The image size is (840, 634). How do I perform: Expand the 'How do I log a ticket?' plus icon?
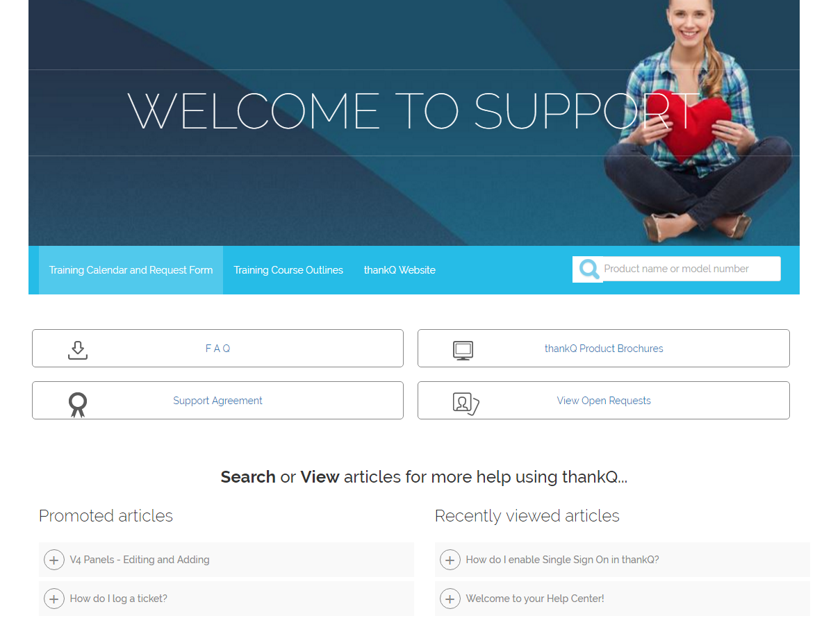click(x=54, y=599)
